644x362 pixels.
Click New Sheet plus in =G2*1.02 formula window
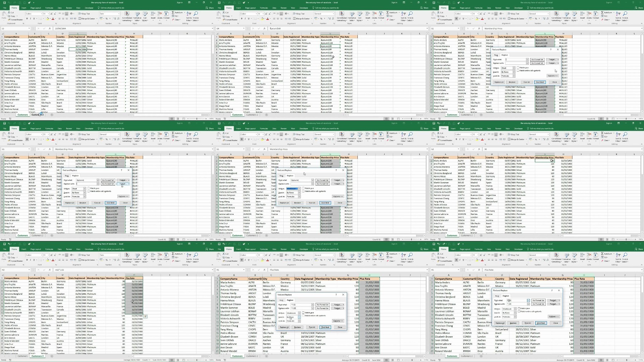pos(52,356)
